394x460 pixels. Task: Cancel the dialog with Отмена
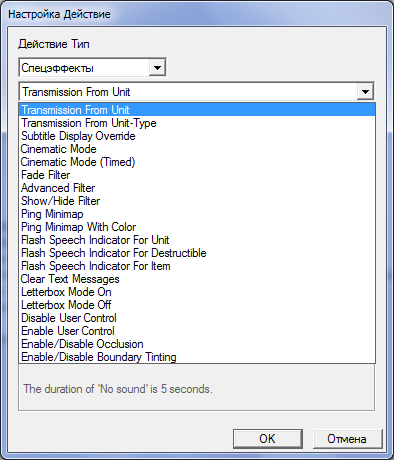(x=347, y=439)
